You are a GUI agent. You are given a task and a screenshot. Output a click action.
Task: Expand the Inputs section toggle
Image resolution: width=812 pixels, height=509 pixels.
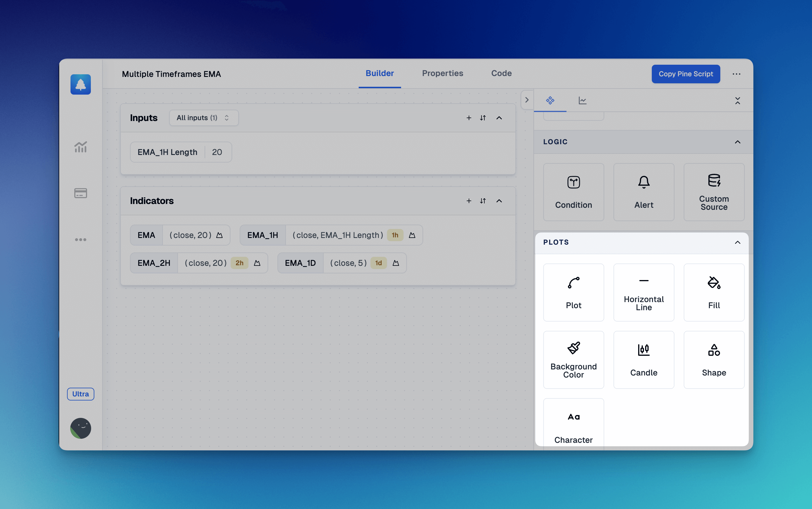tap(499, 118)
